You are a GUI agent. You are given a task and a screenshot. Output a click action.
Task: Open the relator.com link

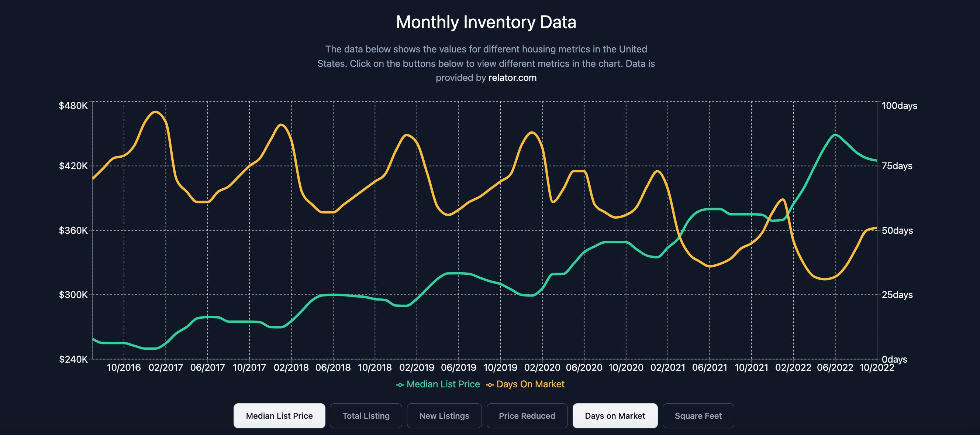(512, 78)
